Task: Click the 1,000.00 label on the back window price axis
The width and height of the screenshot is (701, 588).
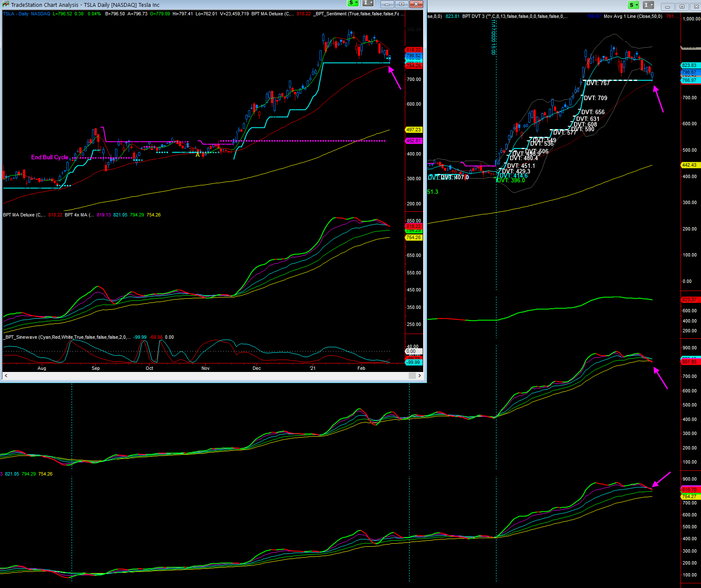Action: point(691,19)
